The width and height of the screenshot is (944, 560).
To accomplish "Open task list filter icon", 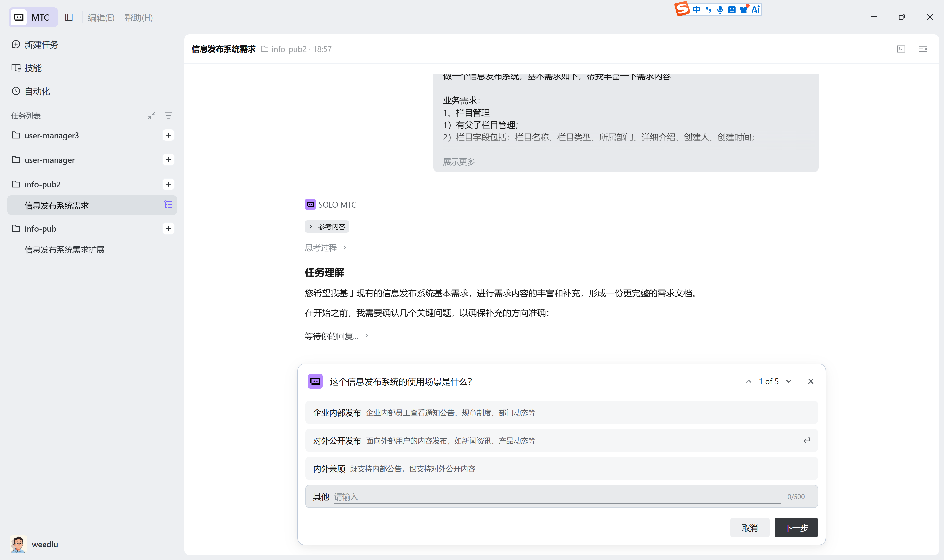I will click(168, 115).
